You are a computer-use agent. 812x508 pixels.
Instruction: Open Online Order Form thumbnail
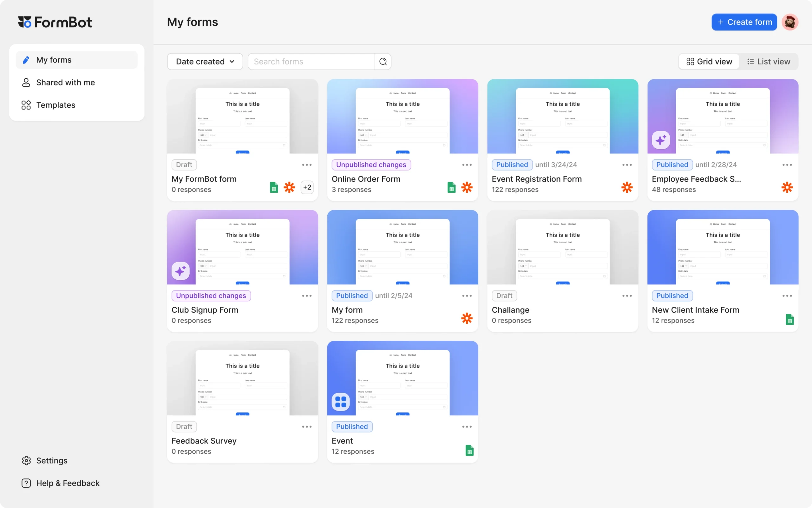click(402, 116)
